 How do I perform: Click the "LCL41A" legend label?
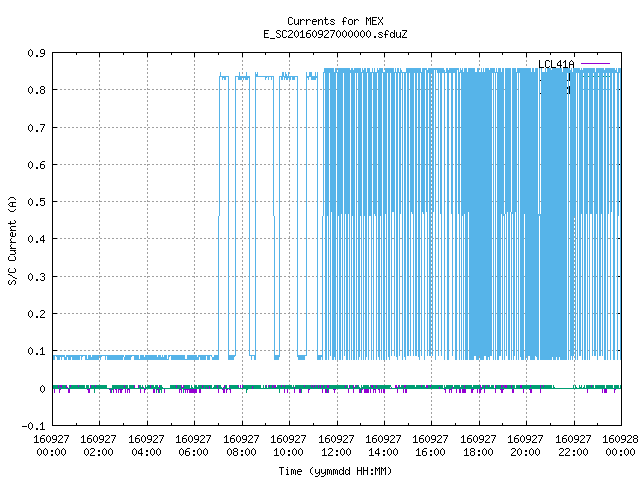click(556, 64)
